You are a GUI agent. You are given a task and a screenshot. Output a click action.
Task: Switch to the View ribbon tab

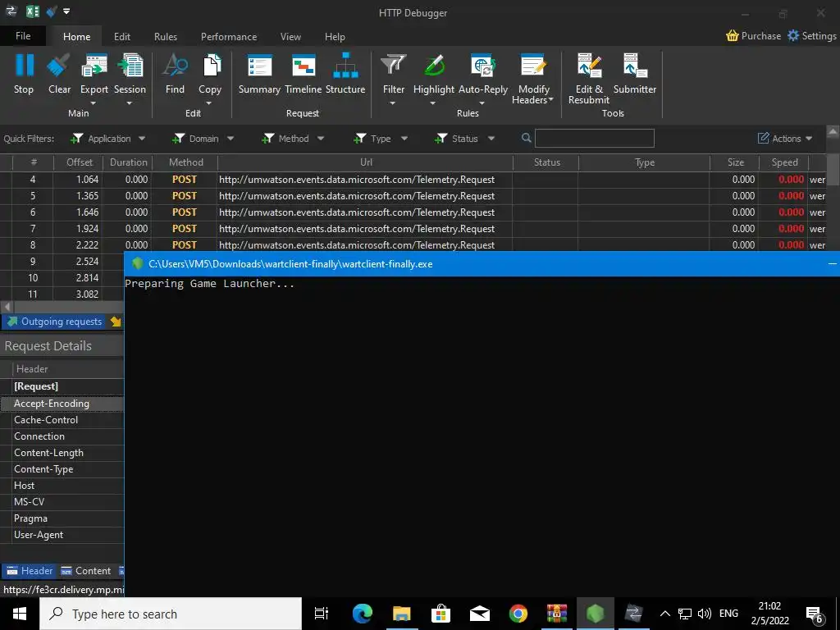click(x=290, y=36)
